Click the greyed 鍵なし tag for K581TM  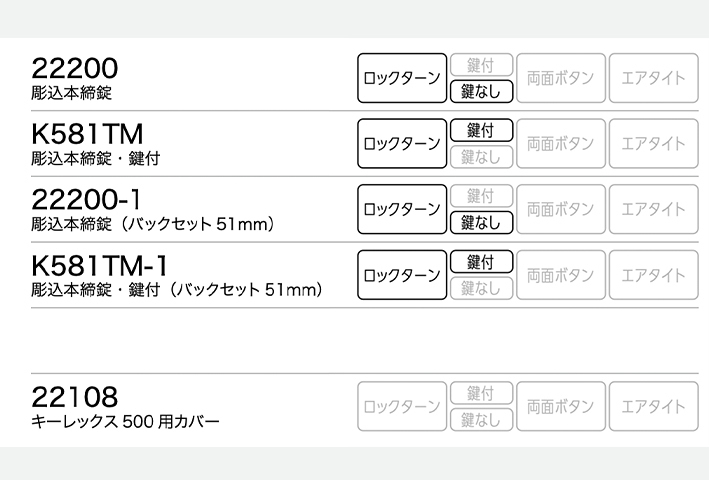481,157
